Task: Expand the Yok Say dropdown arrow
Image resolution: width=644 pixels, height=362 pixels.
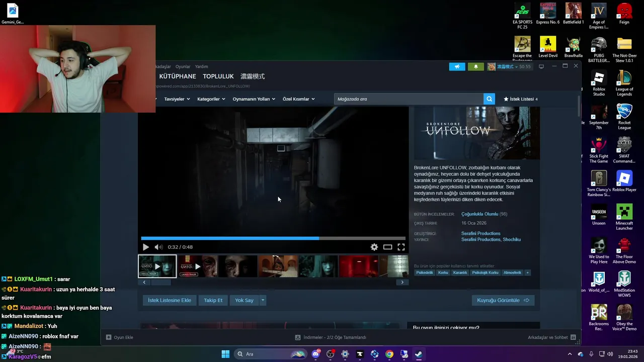Action: click(263, 300)
